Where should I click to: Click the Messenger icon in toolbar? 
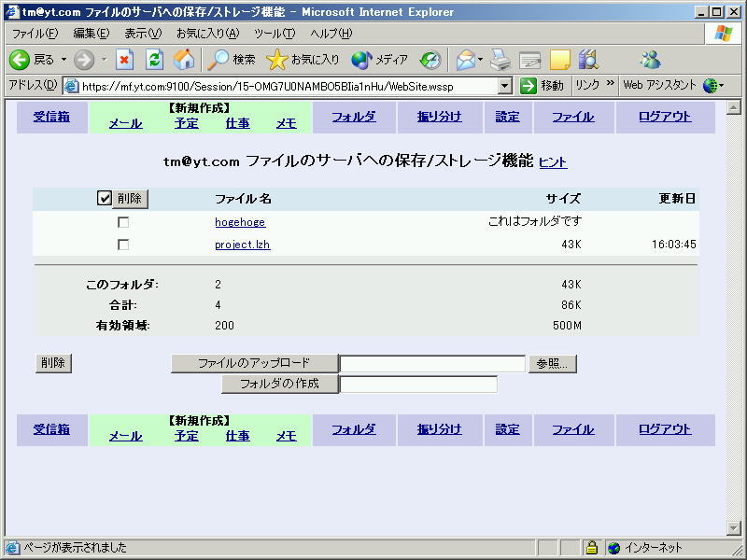(650, 60)
